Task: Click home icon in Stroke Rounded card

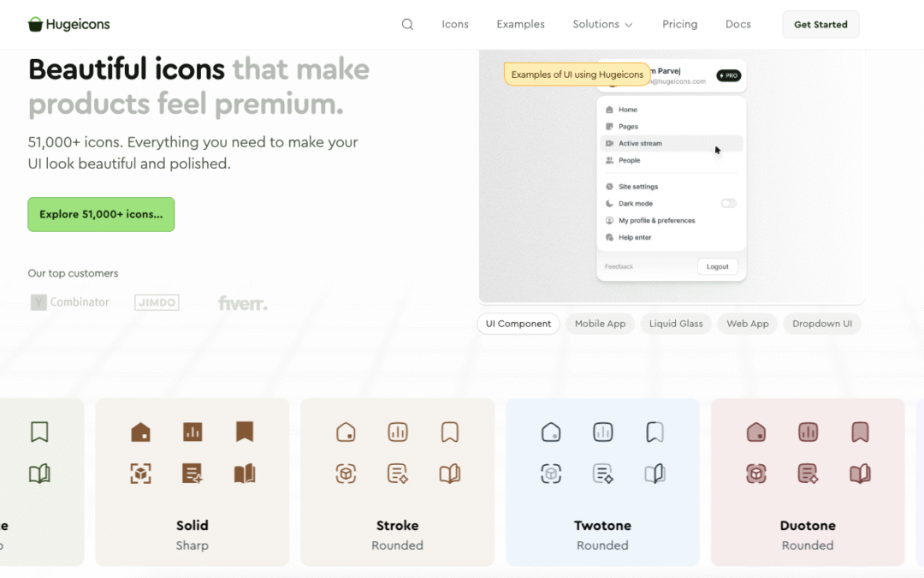Action: (346, 432)
